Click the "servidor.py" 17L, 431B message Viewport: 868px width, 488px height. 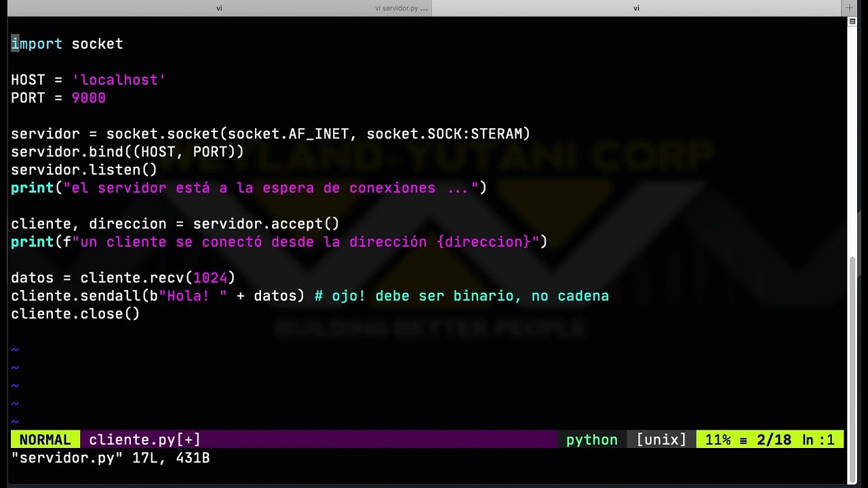111,458
